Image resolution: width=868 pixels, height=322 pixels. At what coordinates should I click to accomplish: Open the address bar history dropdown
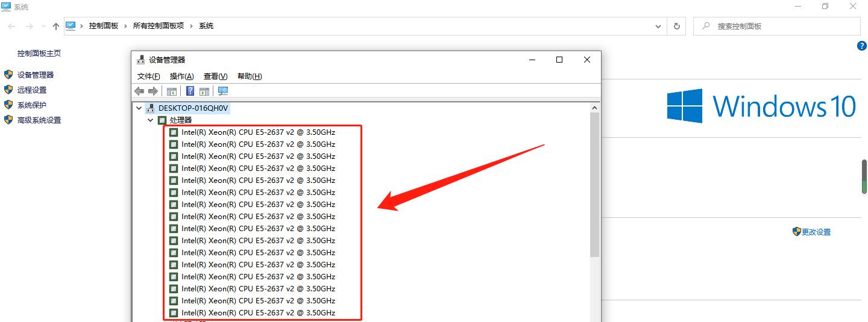[658, 26]
